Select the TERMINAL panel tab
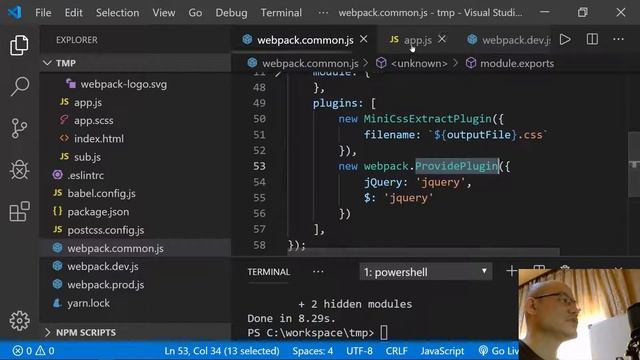Screen dimensions: 640x360 pos(269,272)
